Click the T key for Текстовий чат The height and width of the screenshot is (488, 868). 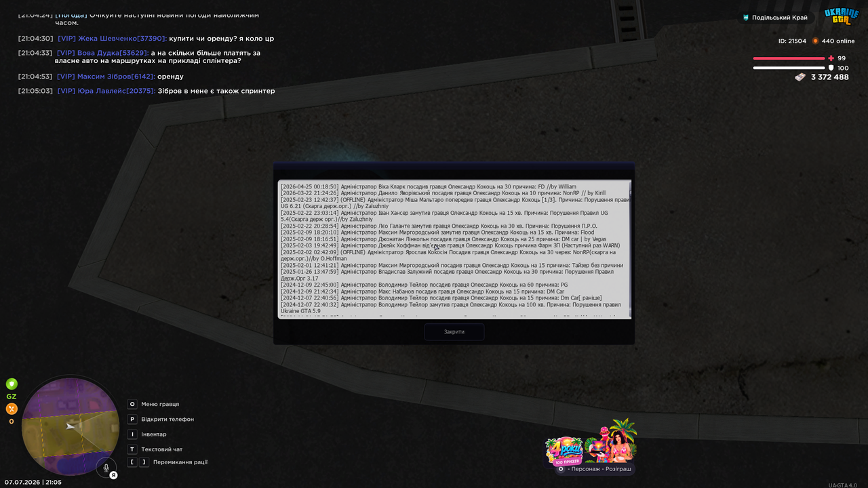point(132,449)
